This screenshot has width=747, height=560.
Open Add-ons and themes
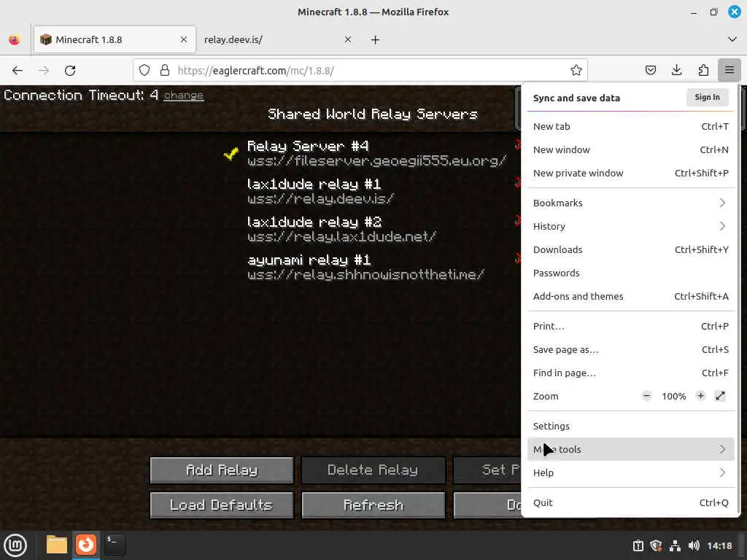630,296
